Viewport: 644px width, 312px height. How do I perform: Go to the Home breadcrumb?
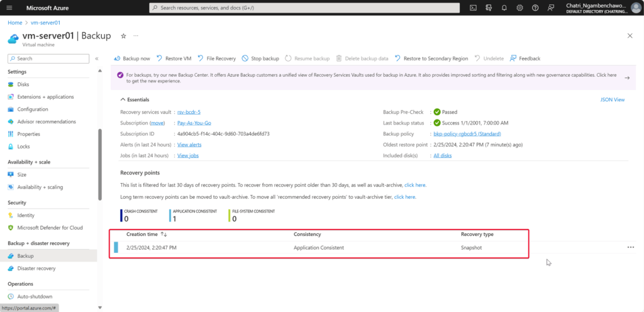coord(15,23)
